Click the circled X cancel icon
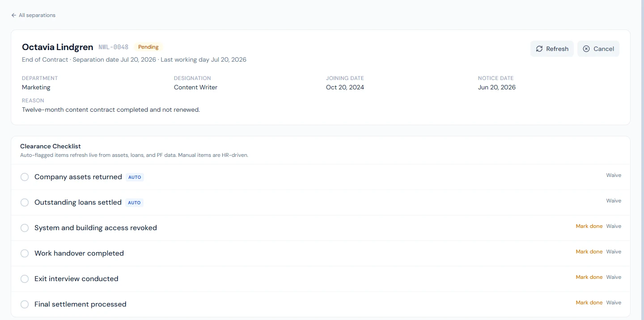 coord(586,49)
